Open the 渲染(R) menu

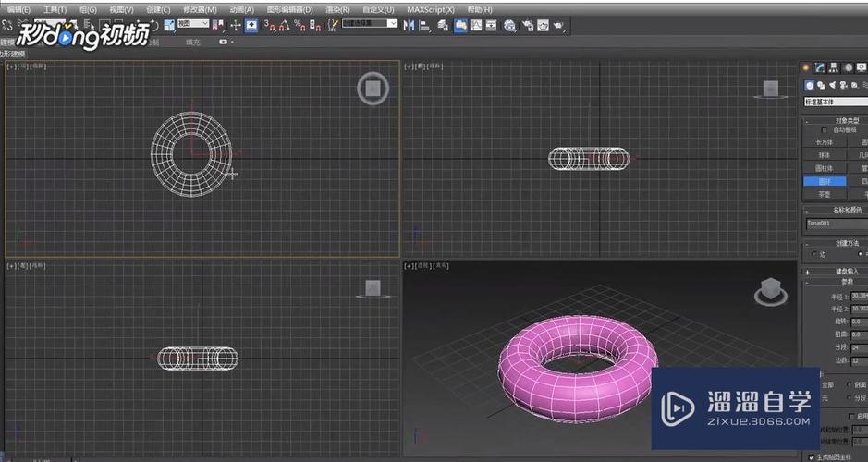pos(334,9)
